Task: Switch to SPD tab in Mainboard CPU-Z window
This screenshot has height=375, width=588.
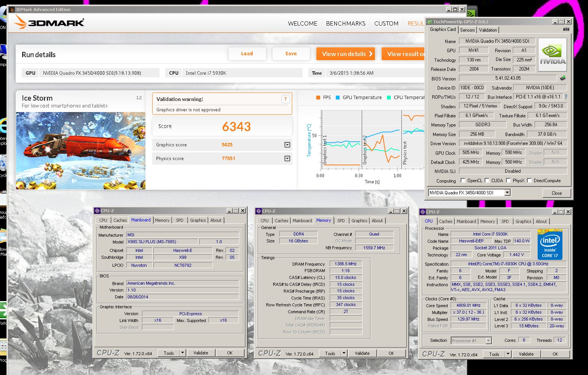Action: 180,220
